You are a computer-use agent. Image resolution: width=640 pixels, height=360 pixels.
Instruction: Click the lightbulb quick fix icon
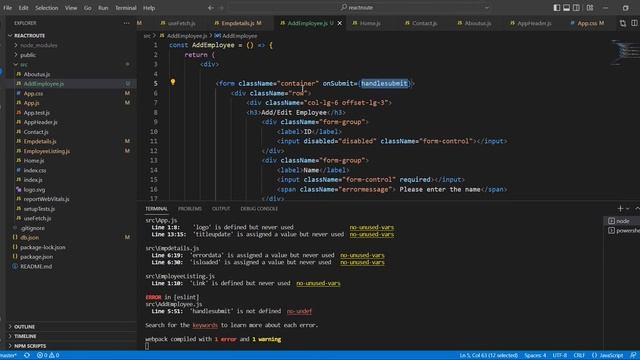point(173,82)
